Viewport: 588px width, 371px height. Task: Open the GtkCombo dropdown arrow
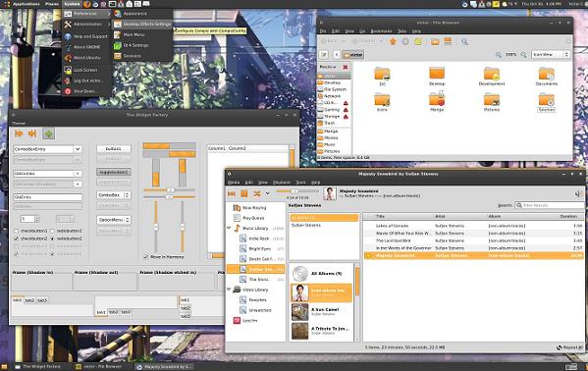coord(78,174)
